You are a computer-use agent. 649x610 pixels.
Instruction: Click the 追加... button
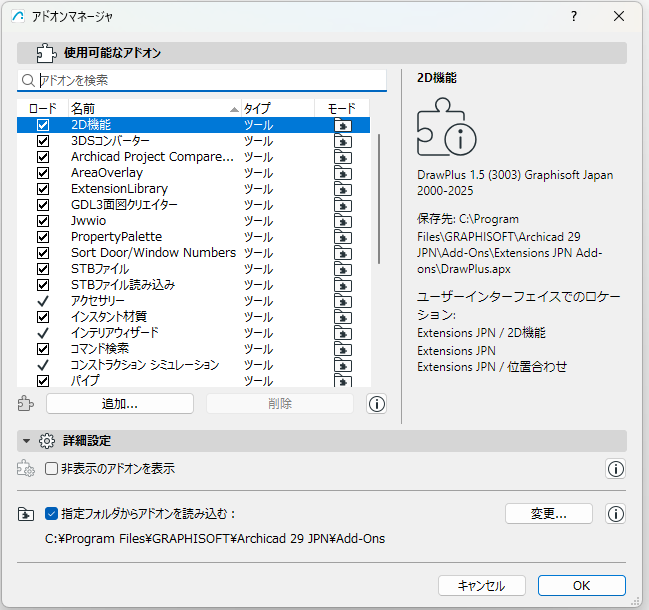(120, 403)
